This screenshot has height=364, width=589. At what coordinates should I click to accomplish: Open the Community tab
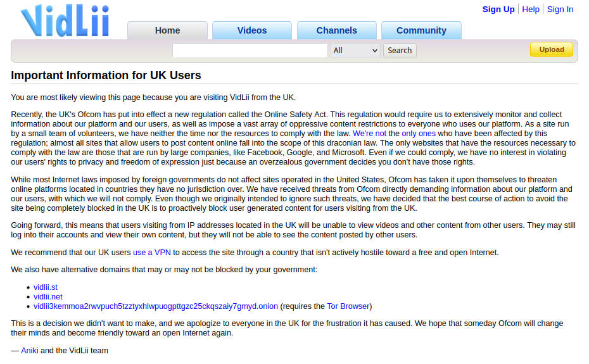(421, 30)
